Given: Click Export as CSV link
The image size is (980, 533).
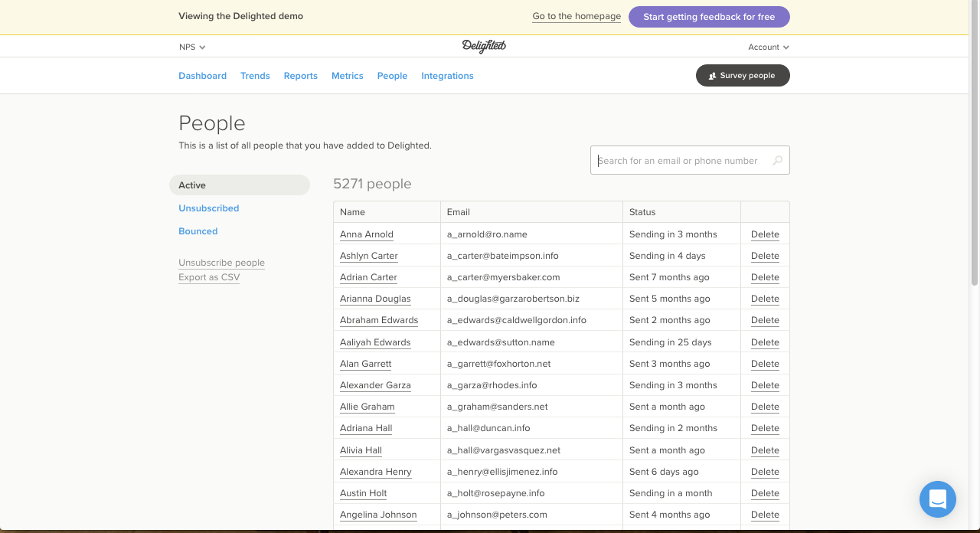Looking at the screenshot, I should pos(209,277).
